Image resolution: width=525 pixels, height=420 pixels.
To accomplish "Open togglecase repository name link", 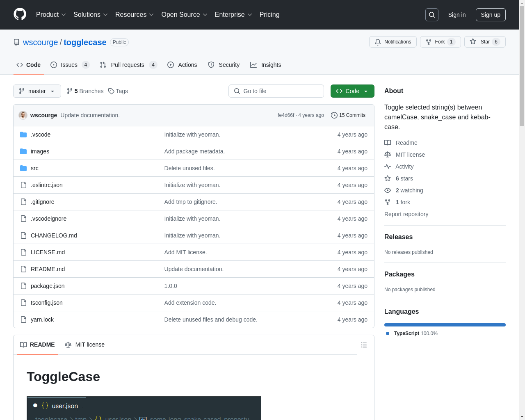I will [85, 42].
